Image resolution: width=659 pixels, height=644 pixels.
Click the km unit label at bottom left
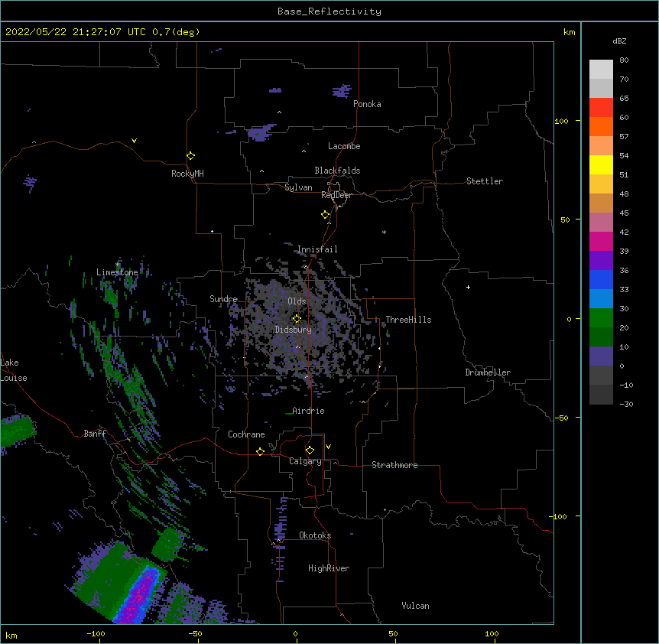[11, 636]
